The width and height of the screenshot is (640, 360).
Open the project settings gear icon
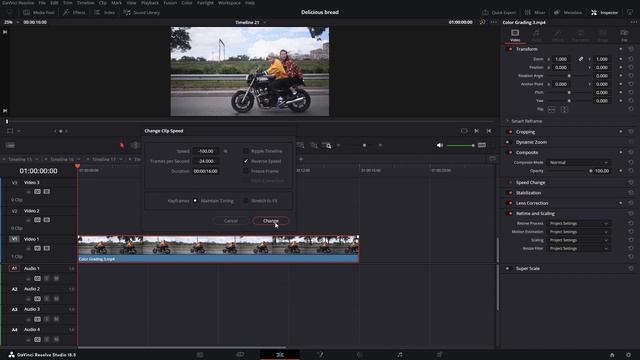(629, 355)
